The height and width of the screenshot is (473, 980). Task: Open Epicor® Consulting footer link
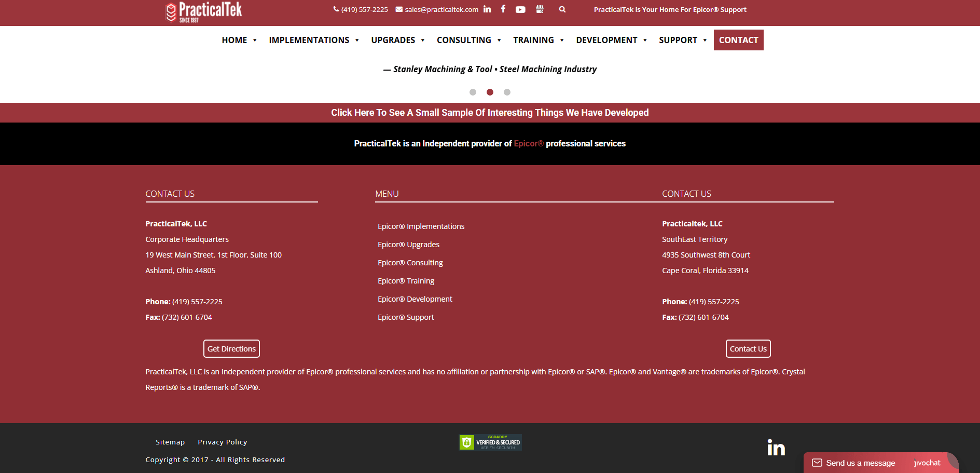410,263
